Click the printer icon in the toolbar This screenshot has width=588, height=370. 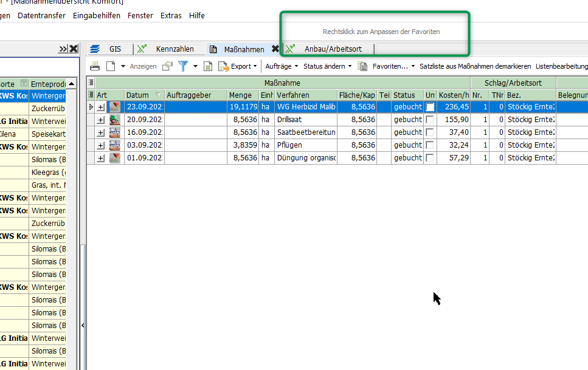95,66
